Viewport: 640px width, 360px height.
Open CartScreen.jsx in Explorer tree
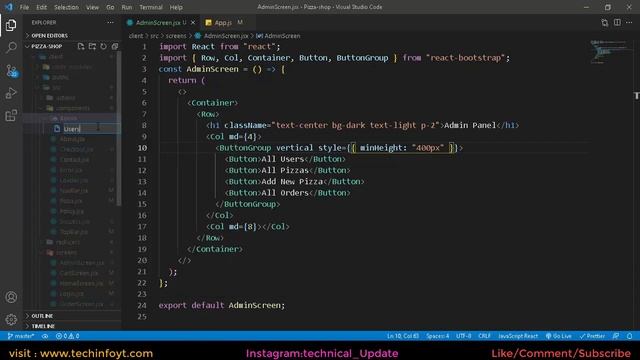78,273
